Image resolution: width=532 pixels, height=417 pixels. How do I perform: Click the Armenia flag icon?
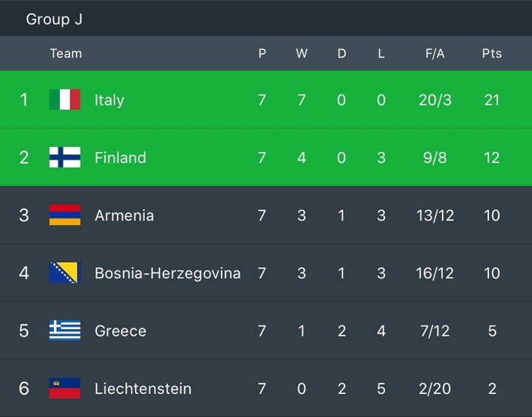(x=65, y=216)
